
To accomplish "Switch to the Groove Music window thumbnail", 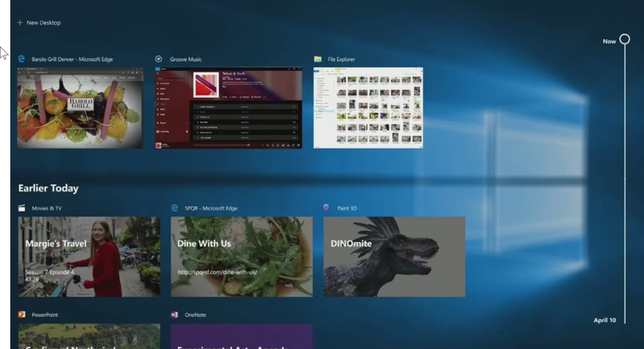I will point(228,108).
